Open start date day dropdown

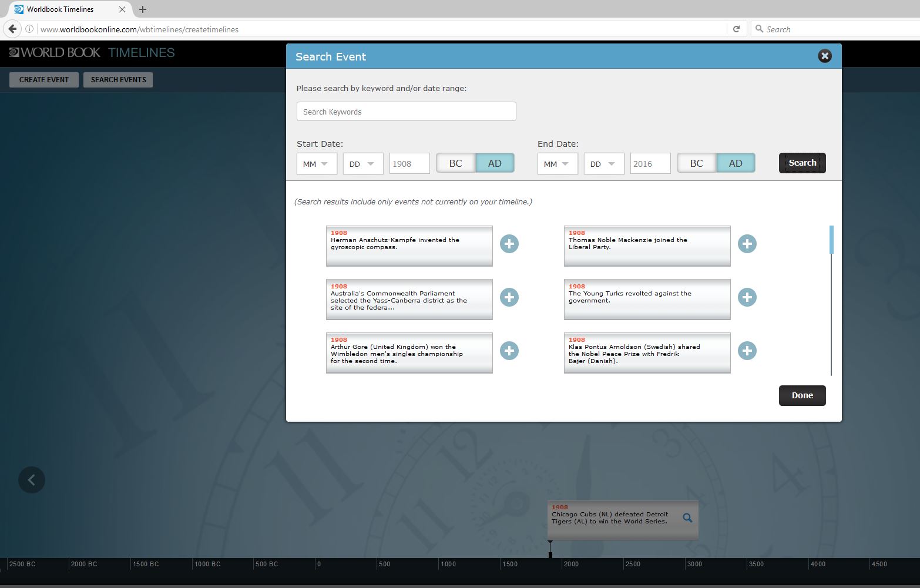(363, 164)
